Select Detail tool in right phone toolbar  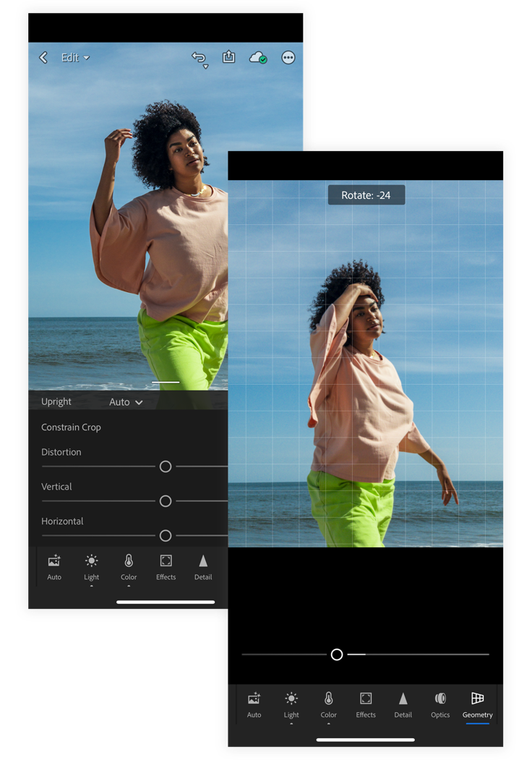coord(403,705)
